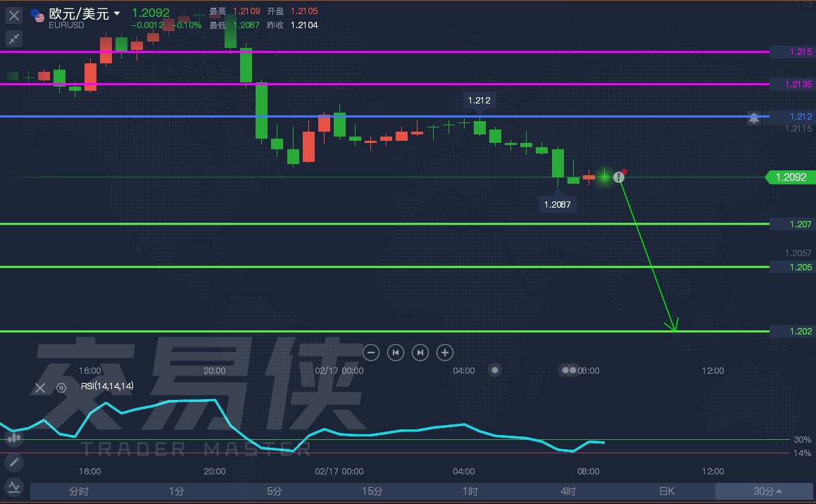Click the 30% RSI level label
816x504 pixels.
tap(802, 439)
